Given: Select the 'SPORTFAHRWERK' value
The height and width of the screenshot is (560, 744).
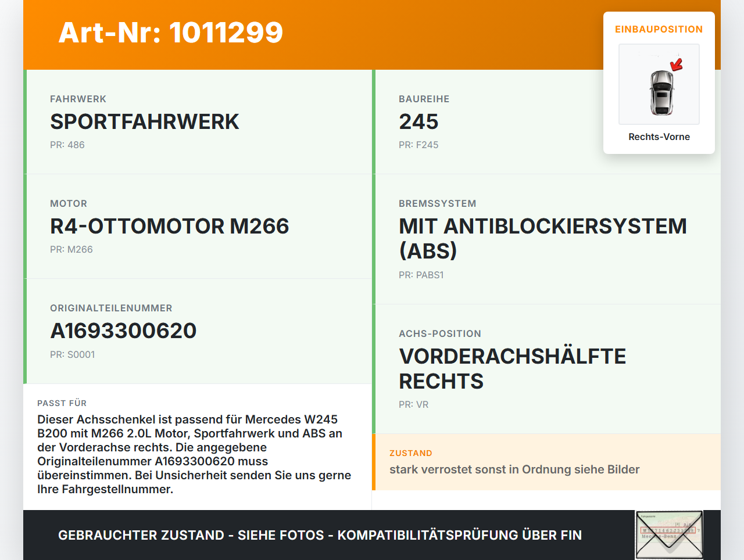Looking at the screenshot, I should click(x=145, y=122).
